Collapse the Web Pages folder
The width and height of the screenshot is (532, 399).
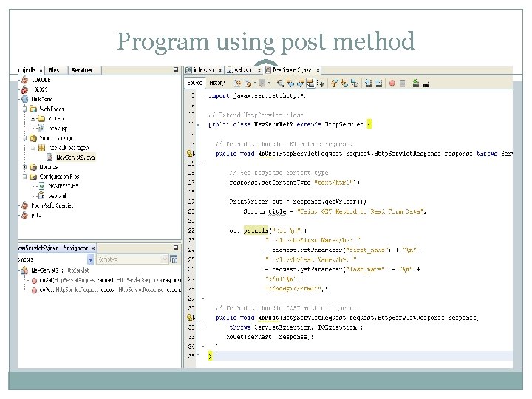(x=25, y=109)
